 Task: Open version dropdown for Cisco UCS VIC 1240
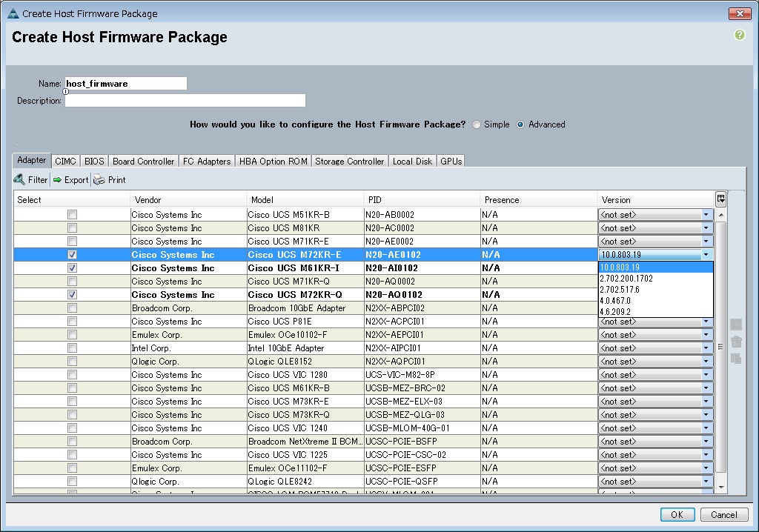706,428
